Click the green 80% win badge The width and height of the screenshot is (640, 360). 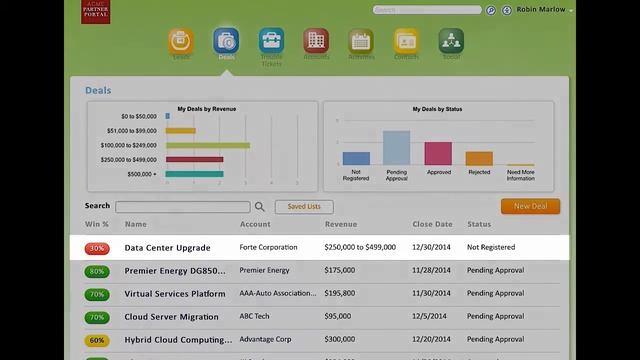click(97, 271)
